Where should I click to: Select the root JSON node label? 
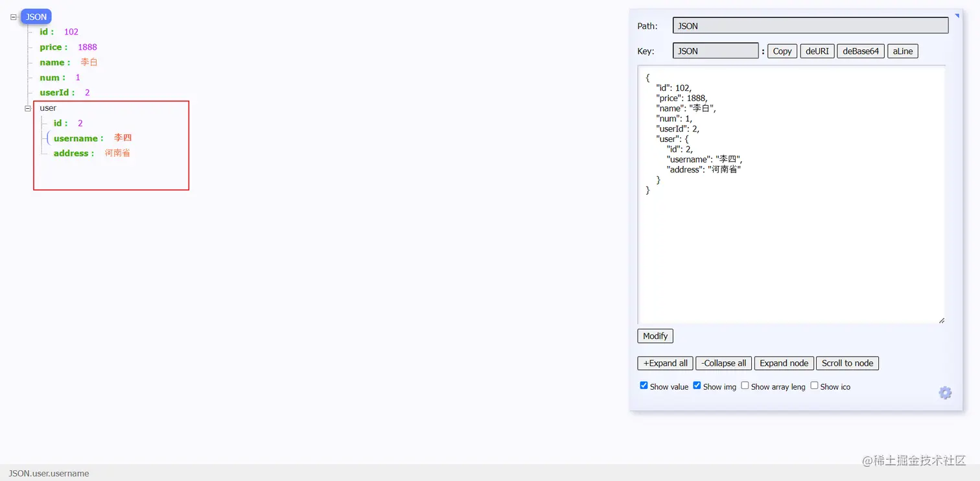(x=36, y=17)
